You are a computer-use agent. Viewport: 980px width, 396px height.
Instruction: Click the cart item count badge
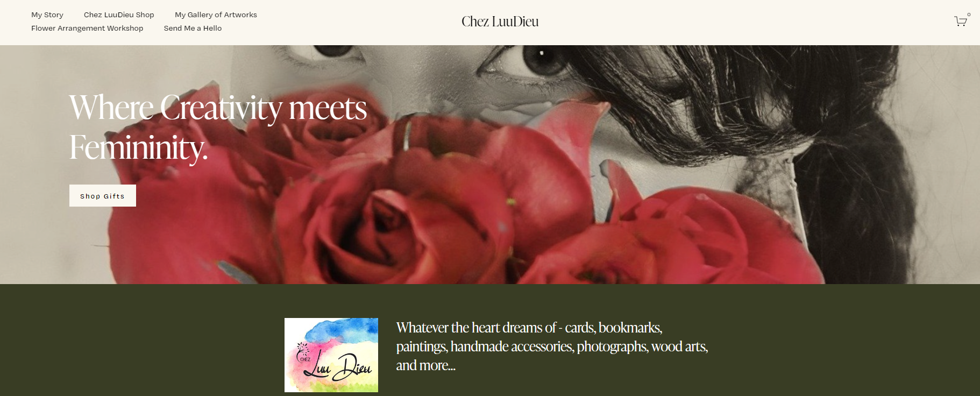pyautogui.click(x=969, y=15)
